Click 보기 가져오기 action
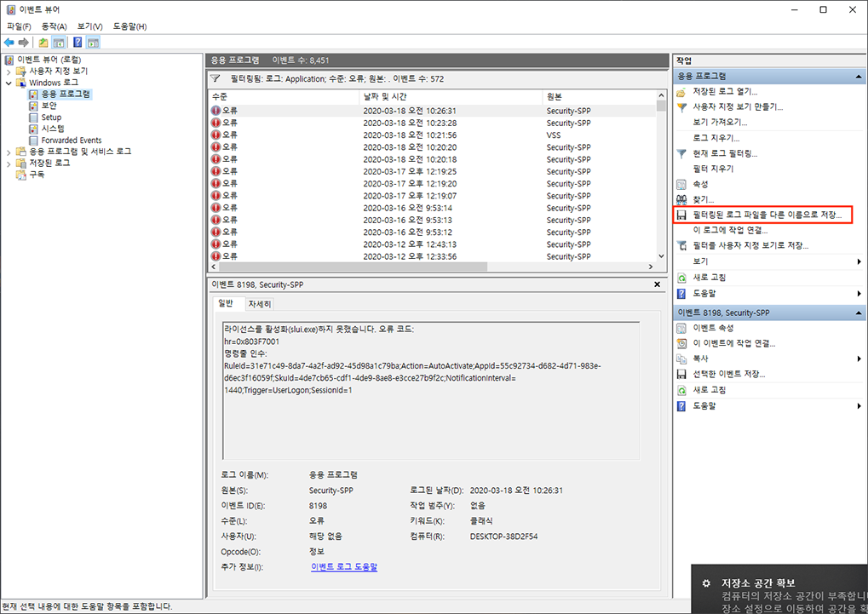868x614 pixels. pos(720,123)
